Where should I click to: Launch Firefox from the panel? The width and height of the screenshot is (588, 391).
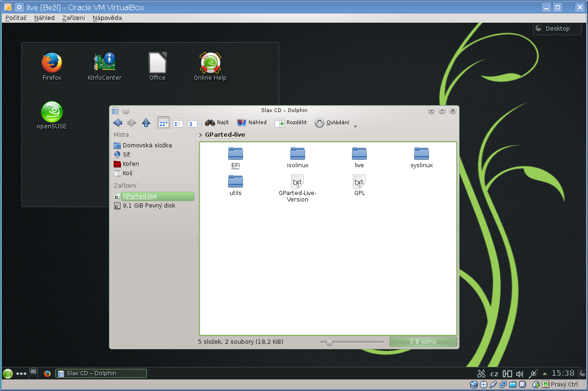coord(47,373)
